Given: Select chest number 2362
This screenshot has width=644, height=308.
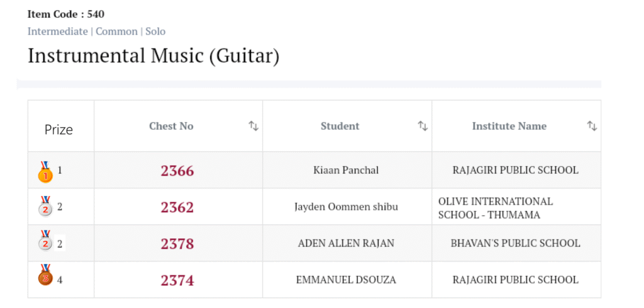Looking at the screenshot, I should coord(177,207).
